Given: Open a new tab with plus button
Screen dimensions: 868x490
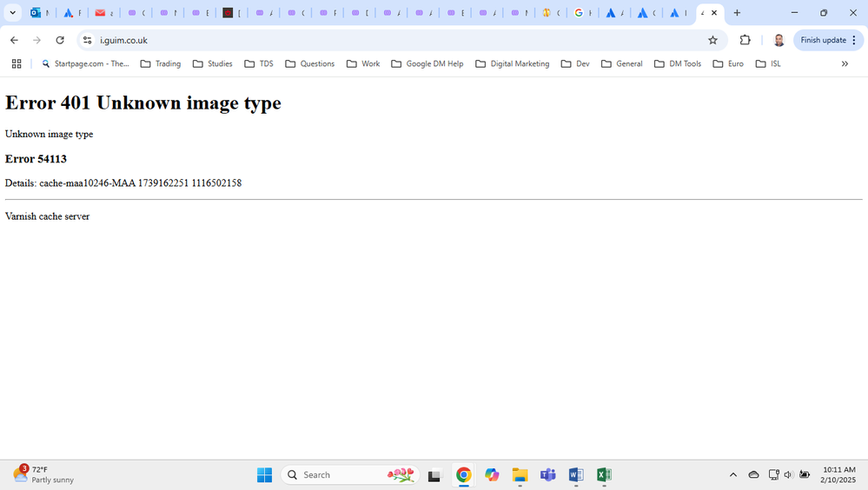Looking at the screenshot, I should (737, 13).
